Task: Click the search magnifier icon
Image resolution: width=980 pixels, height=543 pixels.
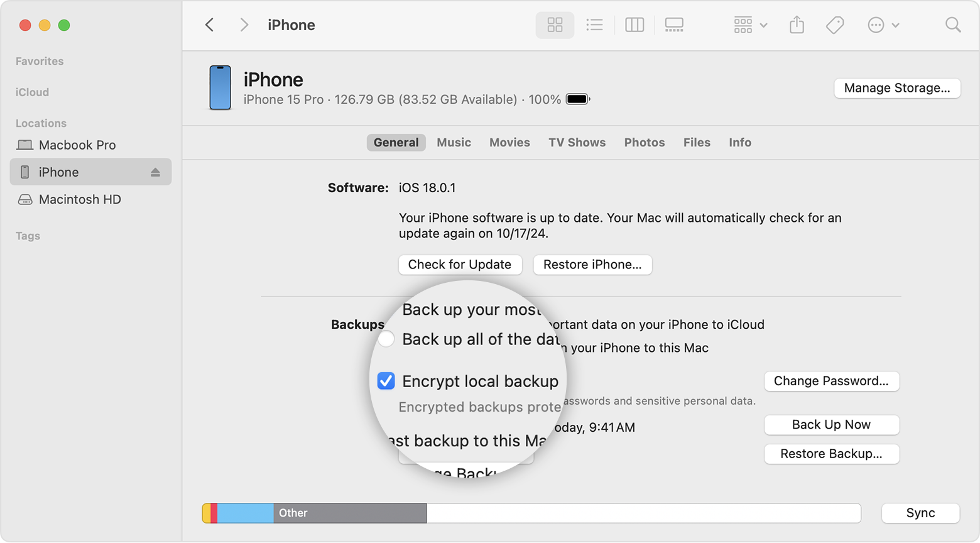Action: point(953,25)
